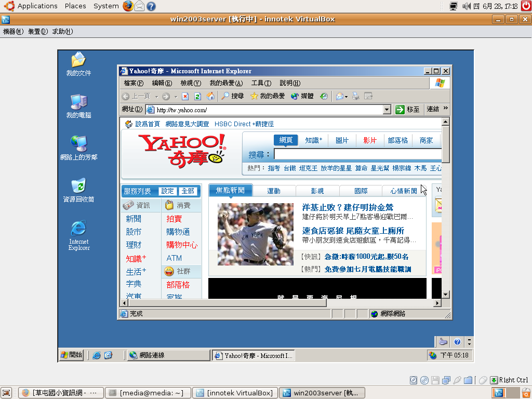This screenshot has height=399, width=532.
Task: Launch IE from the quick launch bar
Action: (97, 355)
